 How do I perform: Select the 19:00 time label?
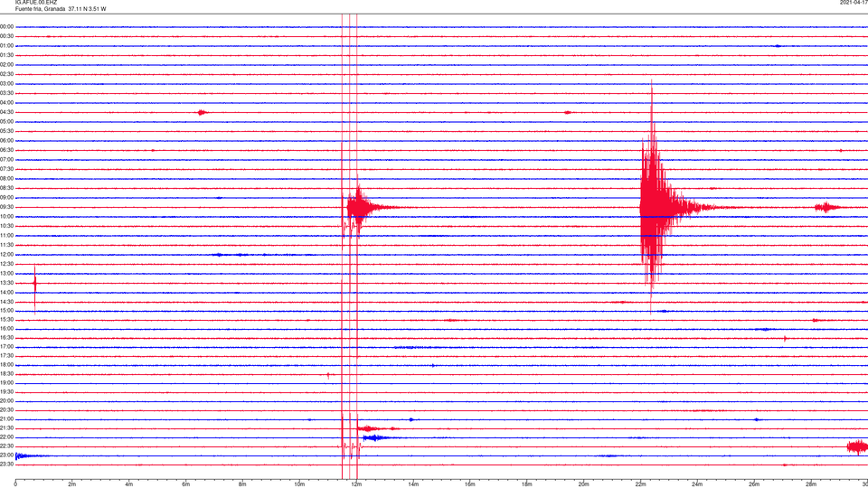(6, 383)
